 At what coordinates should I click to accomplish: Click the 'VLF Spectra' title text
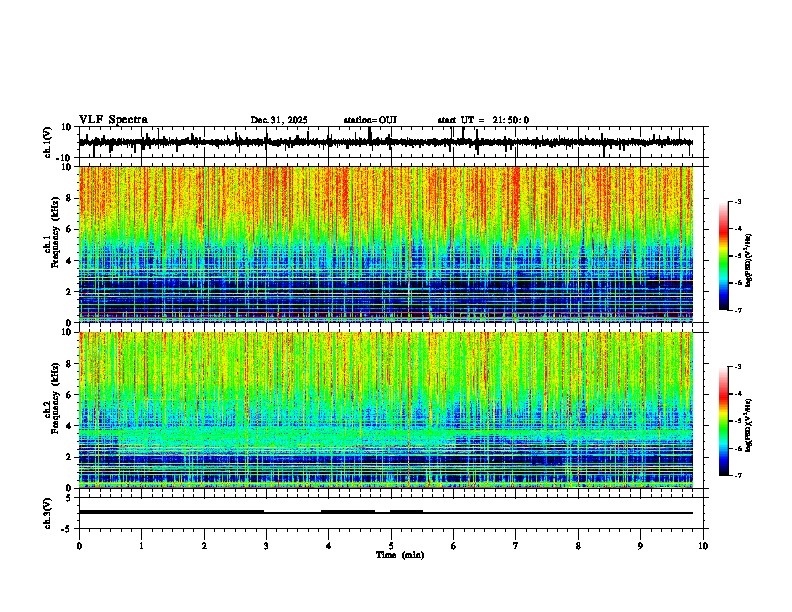(113, 119)
